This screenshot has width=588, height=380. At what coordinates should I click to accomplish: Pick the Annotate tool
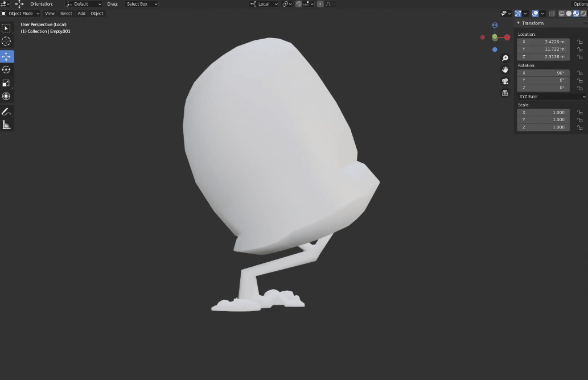click(x=6, y=111)
